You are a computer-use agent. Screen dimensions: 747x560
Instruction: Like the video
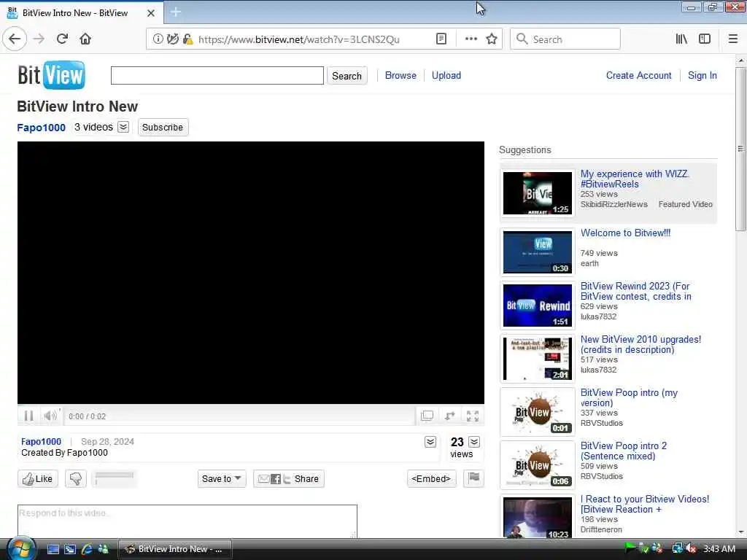(x=38, y=478)
